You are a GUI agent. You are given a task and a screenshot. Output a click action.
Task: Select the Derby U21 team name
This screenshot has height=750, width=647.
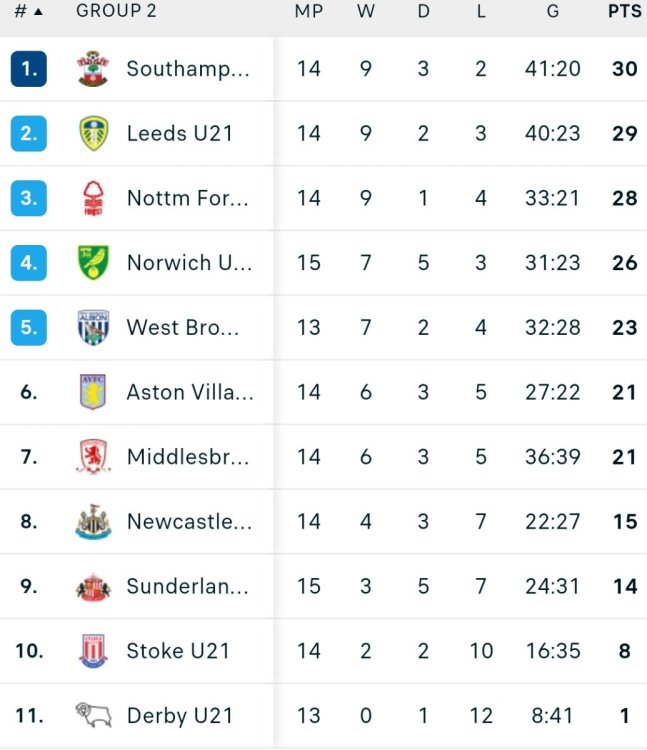click(x=179, y=716)
